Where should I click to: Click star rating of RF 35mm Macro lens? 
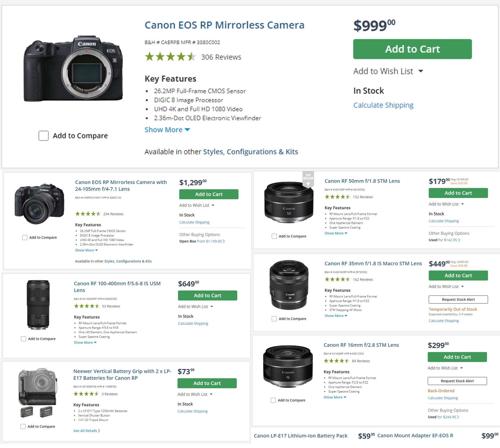click(337, 279)
